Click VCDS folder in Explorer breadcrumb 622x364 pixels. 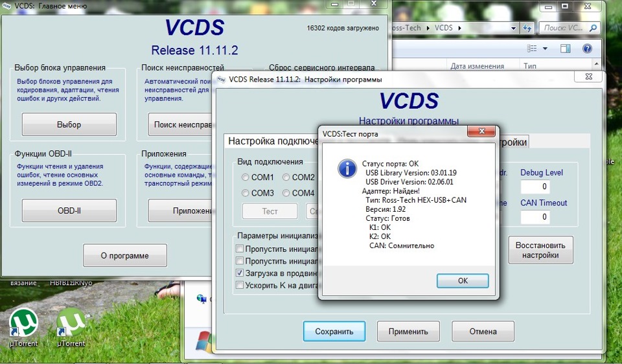click(443, 28)
